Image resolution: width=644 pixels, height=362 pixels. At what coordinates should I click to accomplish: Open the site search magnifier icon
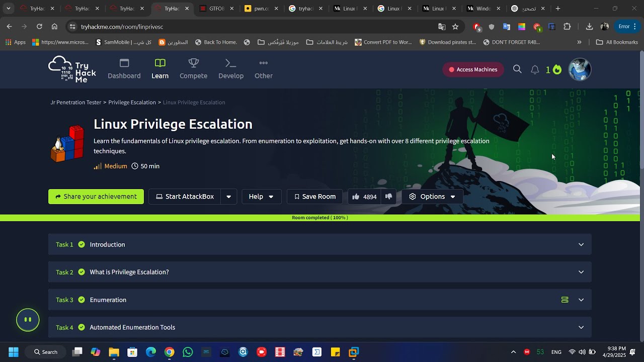coord(517,69)
